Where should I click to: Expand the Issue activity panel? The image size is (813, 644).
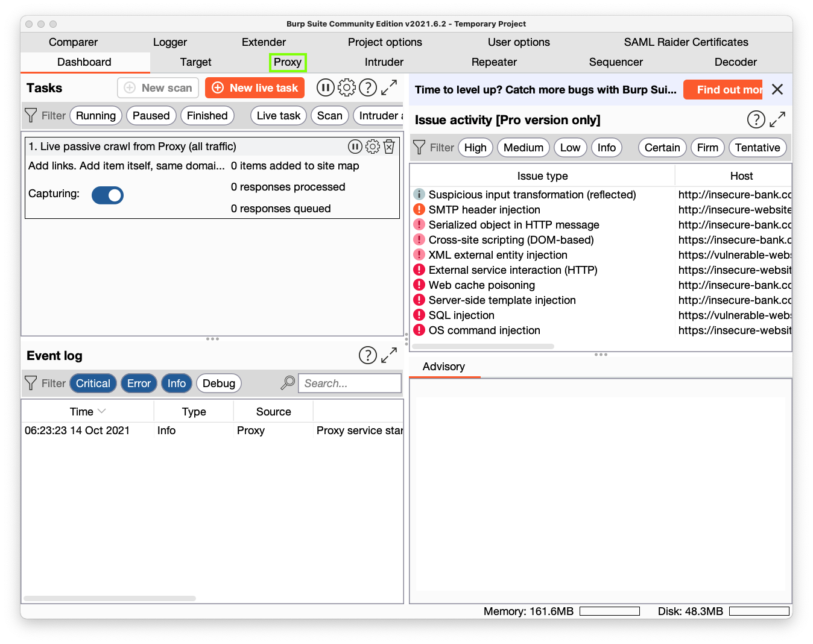tap(777, 119)
